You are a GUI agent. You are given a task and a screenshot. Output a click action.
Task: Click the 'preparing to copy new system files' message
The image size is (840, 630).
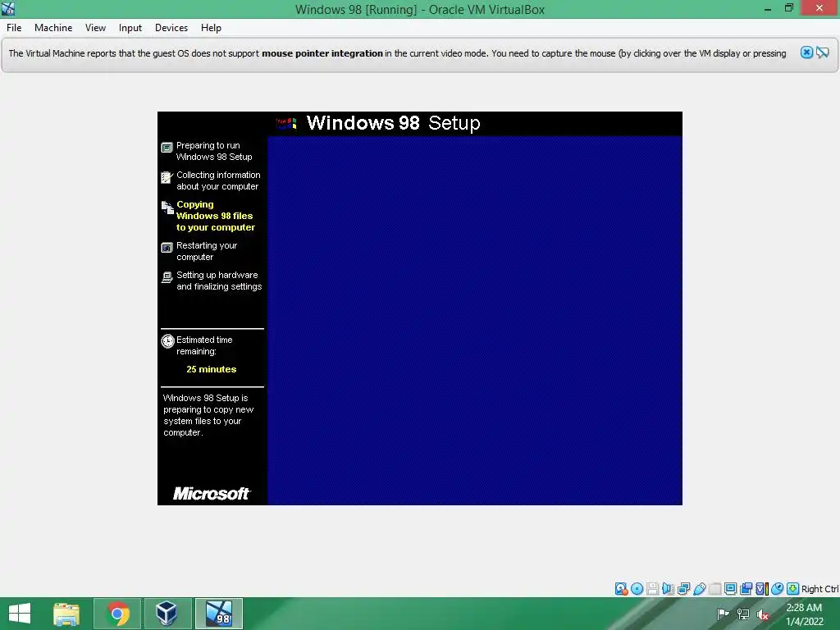tap(208, 415)
